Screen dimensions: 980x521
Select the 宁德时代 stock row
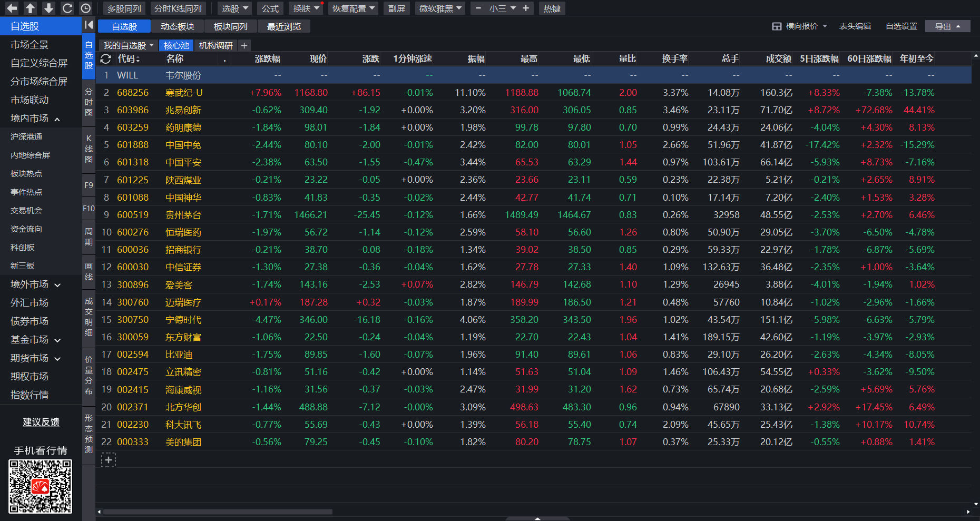pyautogui.click(x=533, y=320)
